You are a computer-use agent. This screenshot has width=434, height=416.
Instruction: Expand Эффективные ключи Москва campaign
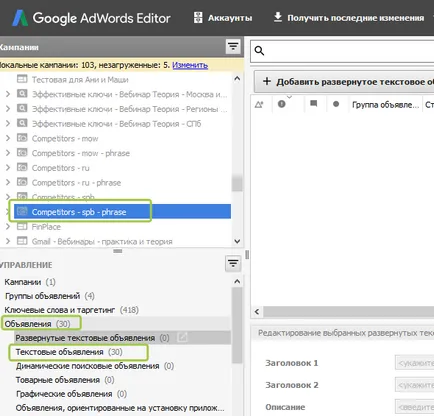click(8, 94)
